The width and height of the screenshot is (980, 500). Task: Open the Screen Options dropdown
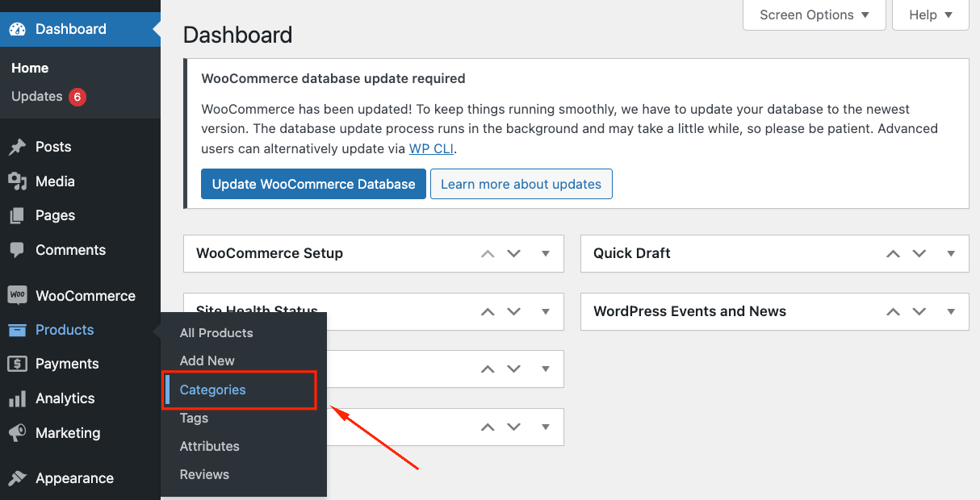(x=815, y=15)
